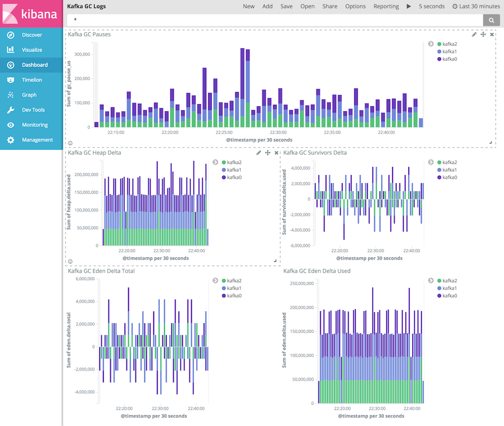
Task: Click the query search input field
Action: [x=275, y=20]
